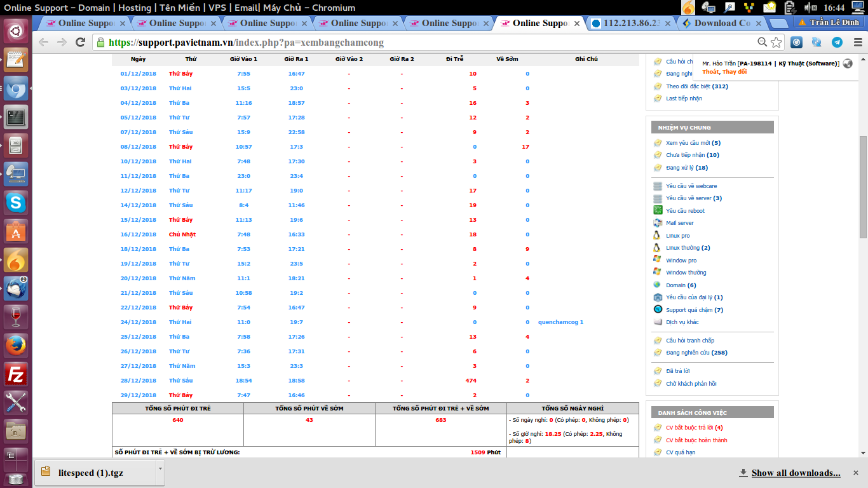
Task: Click date 28/12/2018 in table
Action: point(138,381)
